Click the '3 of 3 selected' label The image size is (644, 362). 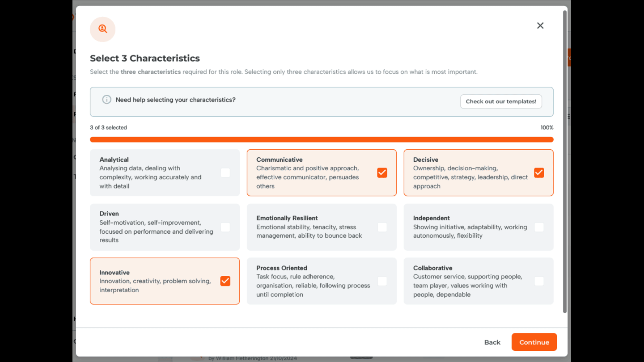coord(109,128)
